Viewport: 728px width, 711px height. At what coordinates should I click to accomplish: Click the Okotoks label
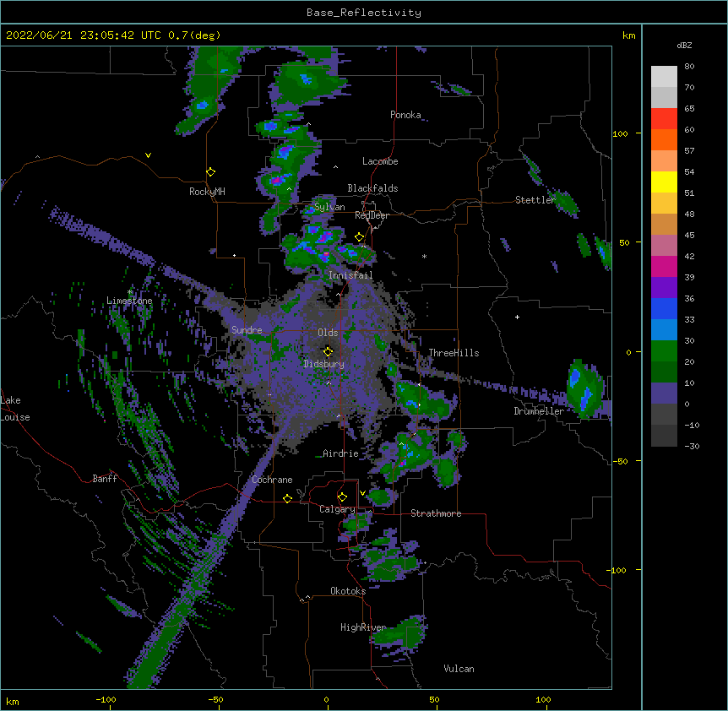click(x=348, y=591)
